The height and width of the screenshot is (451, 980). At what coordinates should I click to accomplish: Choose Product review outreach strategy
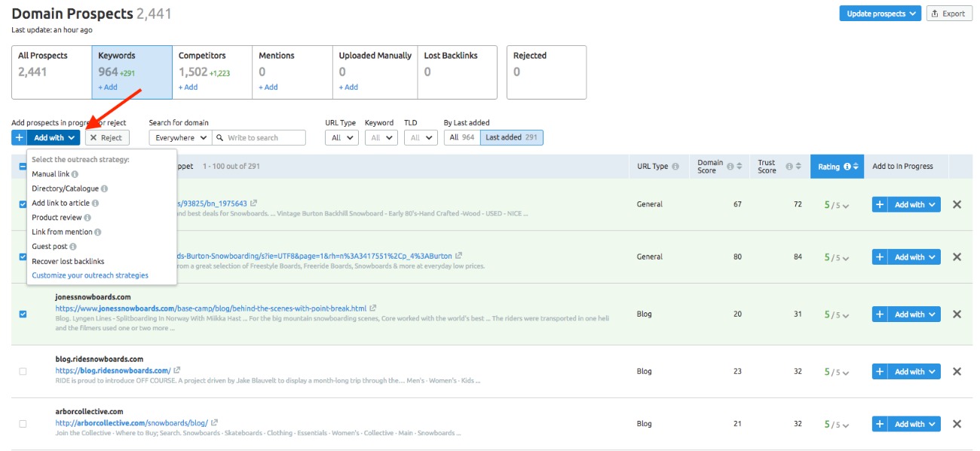57,218
